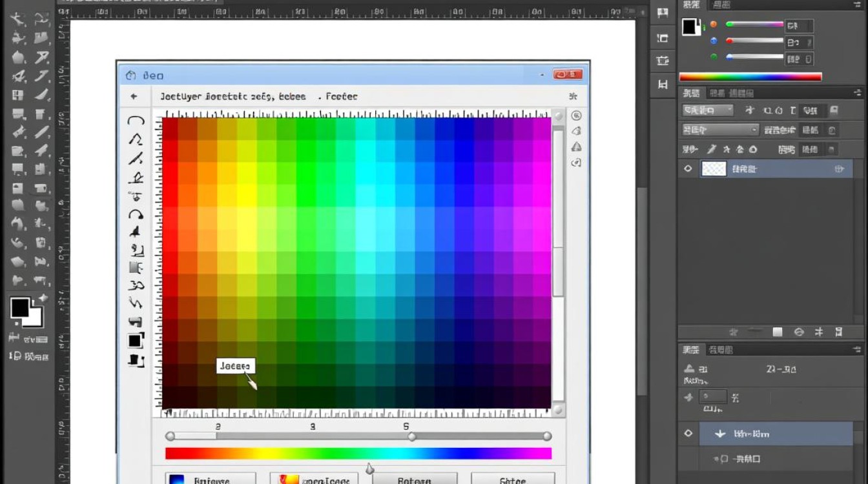Click the top icon in the collapsed panel strip
Viewport: 868px width, 484px height.
tap(663, 13)
